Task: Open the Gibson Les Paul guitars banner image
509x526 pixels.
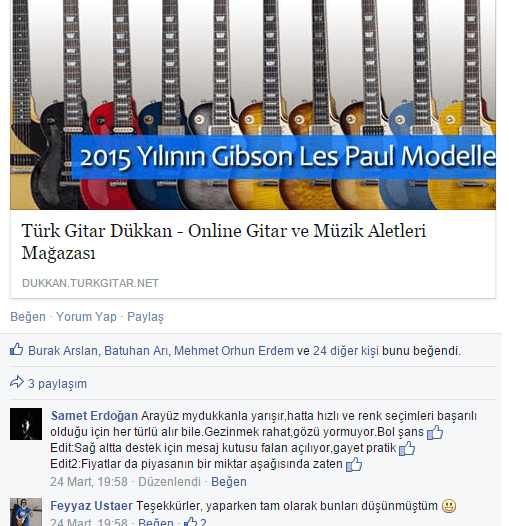Action: tap(253, 105)
